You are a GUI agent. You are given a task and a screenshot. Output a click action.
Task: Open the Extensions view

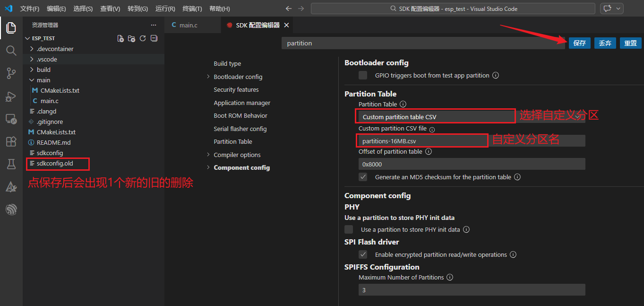coord(11,141)
